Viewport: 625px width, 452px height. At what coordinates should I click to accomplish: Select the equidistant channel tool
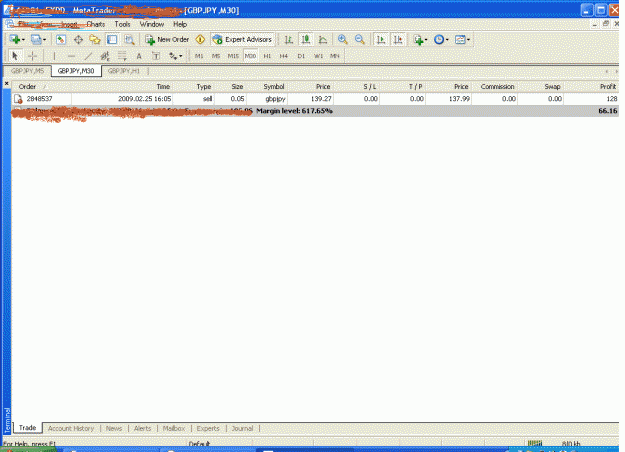[x=105, y=56]
